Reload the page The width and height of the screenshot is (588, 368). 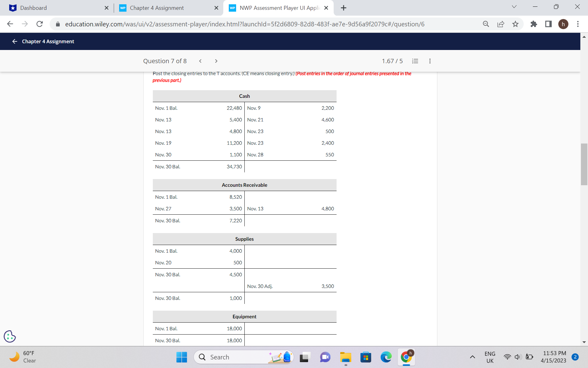coord(40,24)
